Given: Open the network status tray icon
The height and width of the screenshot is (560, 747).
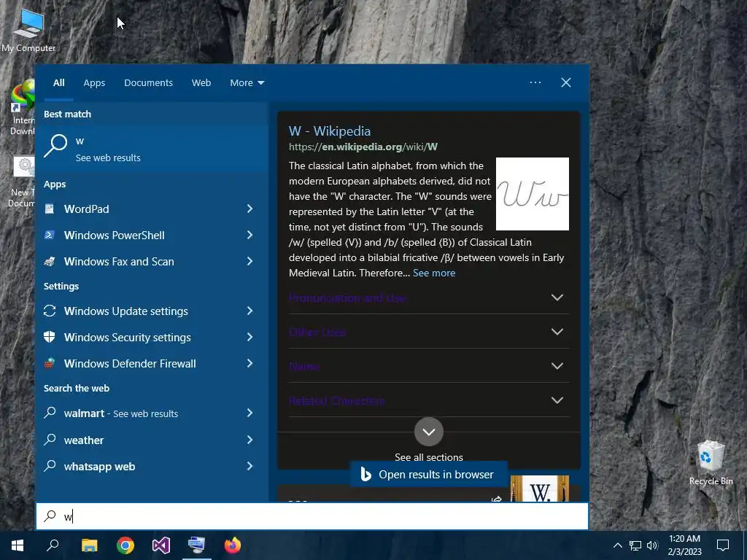Looking at the screenshot, I should coord(635,545).
